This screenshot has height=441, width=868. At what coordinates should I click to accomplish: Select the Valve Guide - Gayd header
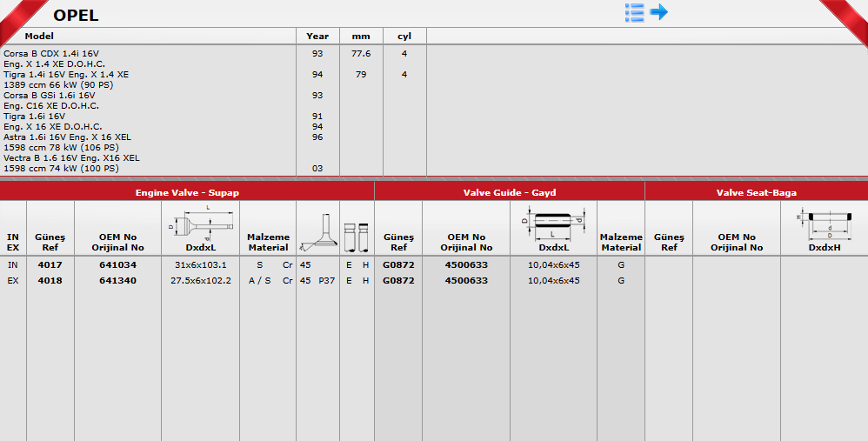(509, 192)
